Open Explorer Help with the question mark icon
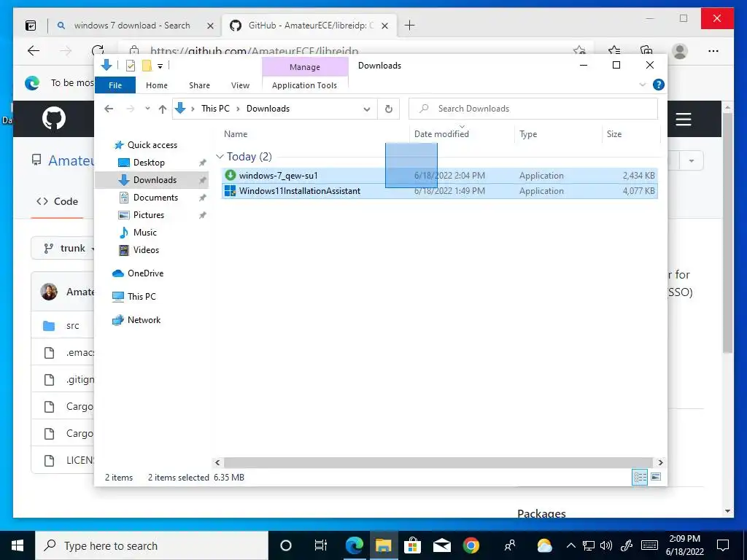Screen dimensions: 747x560 pyautogui.click(x=659, y=85)
